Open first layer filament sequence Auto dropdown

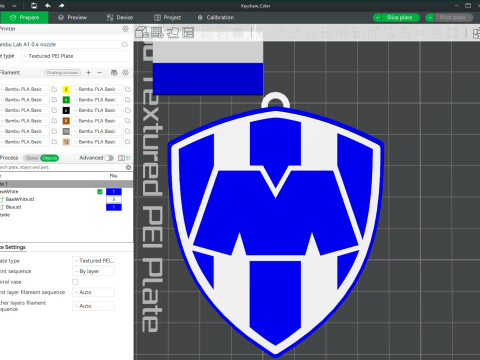pos(93,292)
